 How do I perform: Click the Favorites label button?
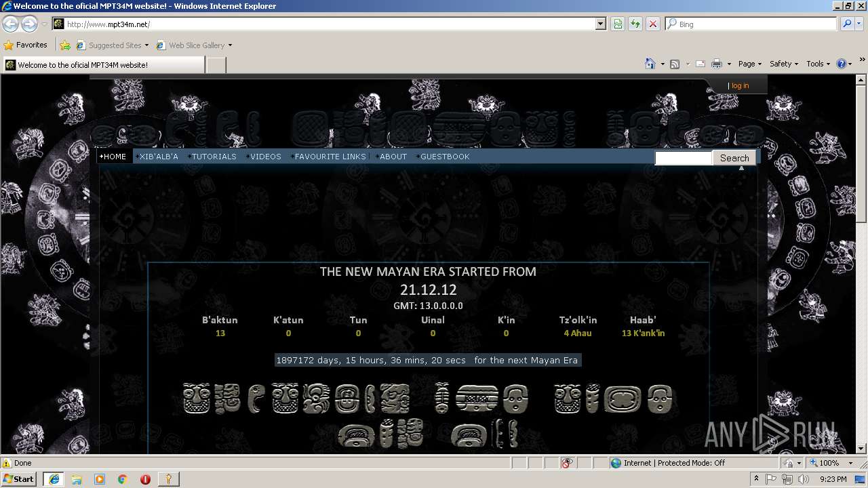[26, 45]
